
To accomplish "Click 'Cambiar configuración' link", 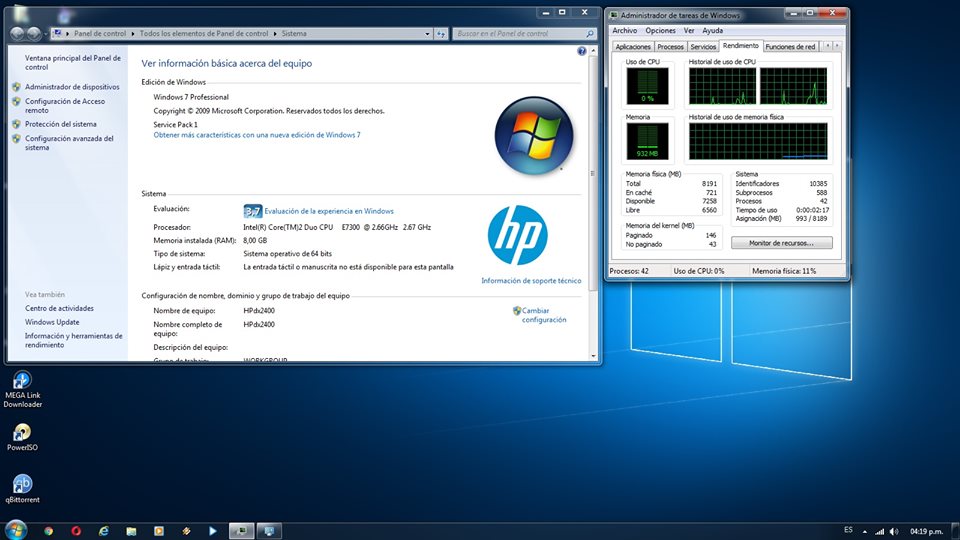I will tap(544, 315).
